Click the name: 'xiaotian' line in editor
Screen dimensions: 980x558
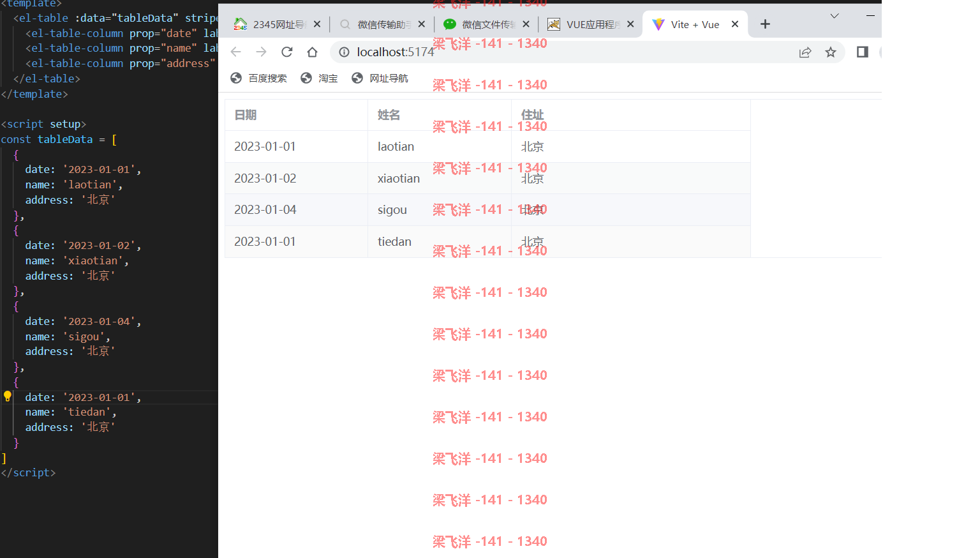77,260
